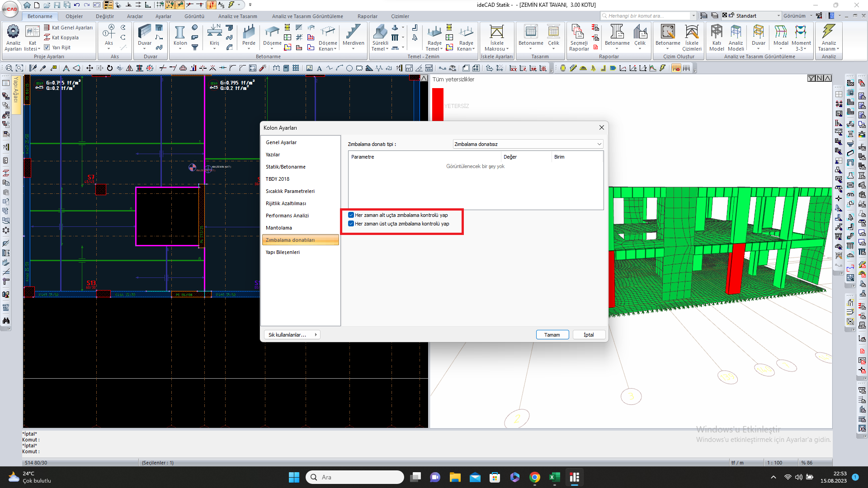Show Analiz Modeli view

736,38
